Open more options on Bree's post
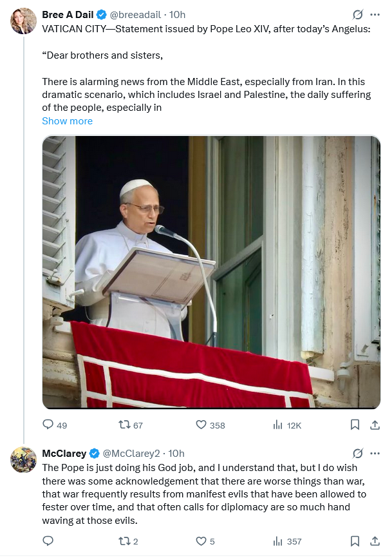This screenshot has width=392, height=558. coord(375,15)
